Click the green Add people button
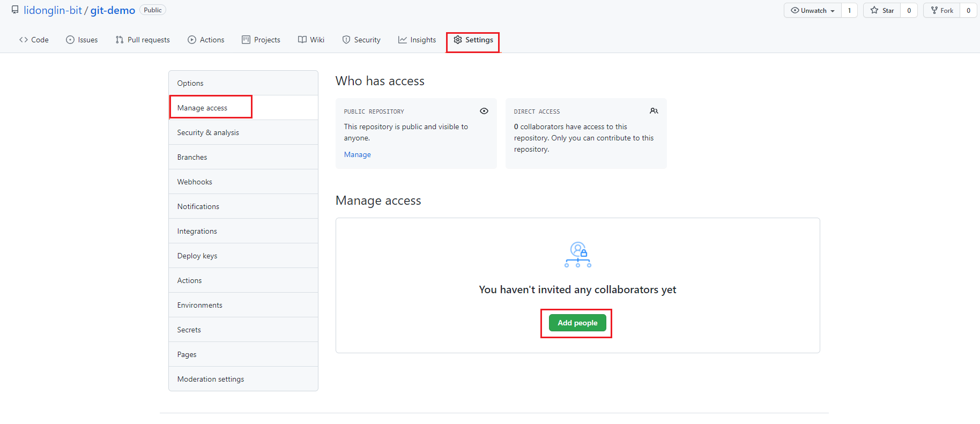This screenshot has height=424, width=980. pyautogui.click(x=577, y=323)
